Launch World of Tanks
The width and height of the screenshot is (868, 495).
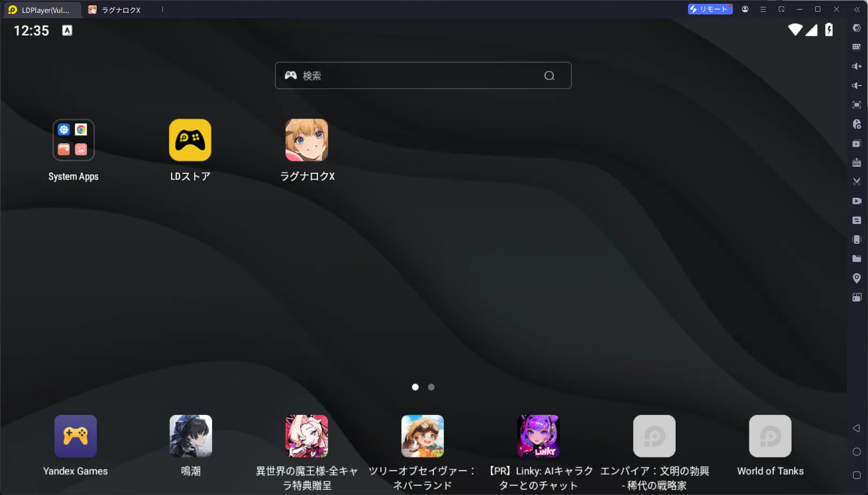[x=769, y=436]
